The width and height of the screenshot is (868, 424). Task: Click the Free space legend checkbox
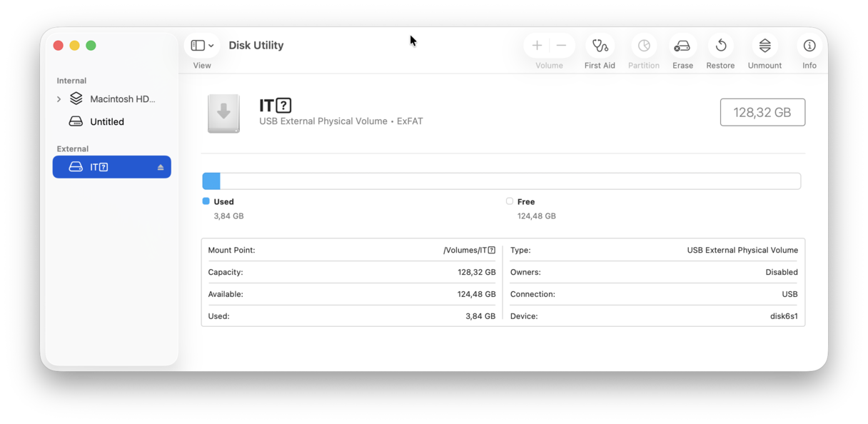pos(510,201)
